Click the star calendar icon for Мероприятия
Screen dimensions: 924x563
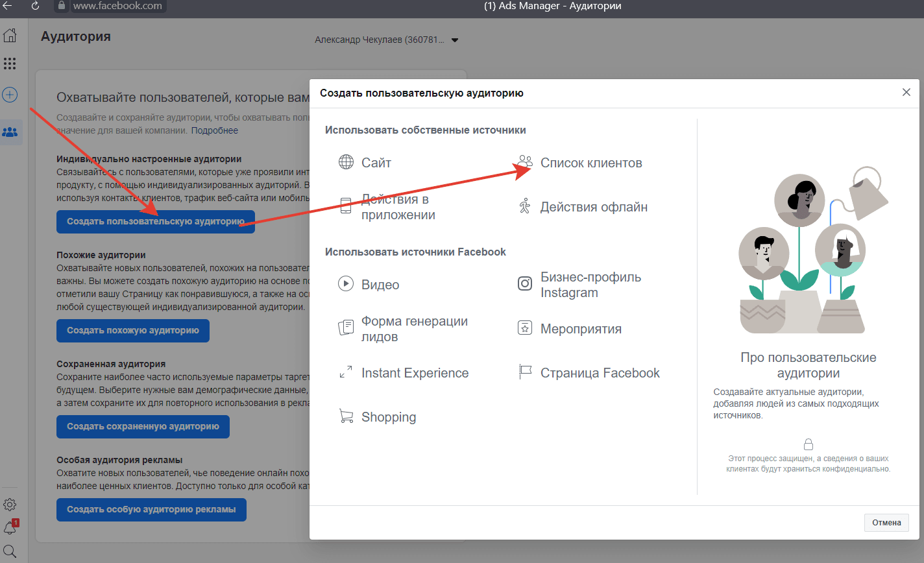click(525, 328)
